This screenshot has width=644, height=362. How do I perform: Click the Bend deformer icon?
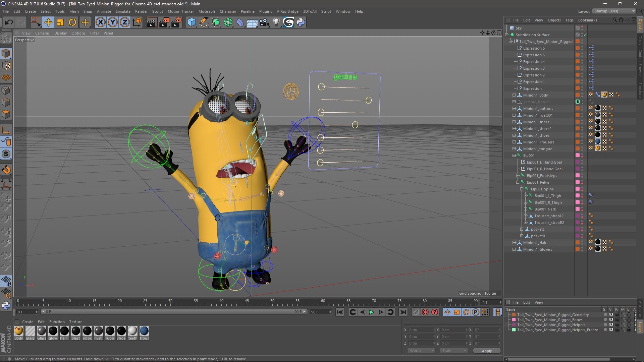click(240, 22)
